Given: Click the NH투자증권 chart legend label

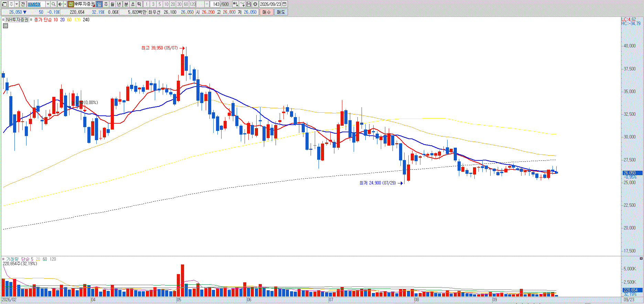Looking at the screenshot, I should coord(17,20).
